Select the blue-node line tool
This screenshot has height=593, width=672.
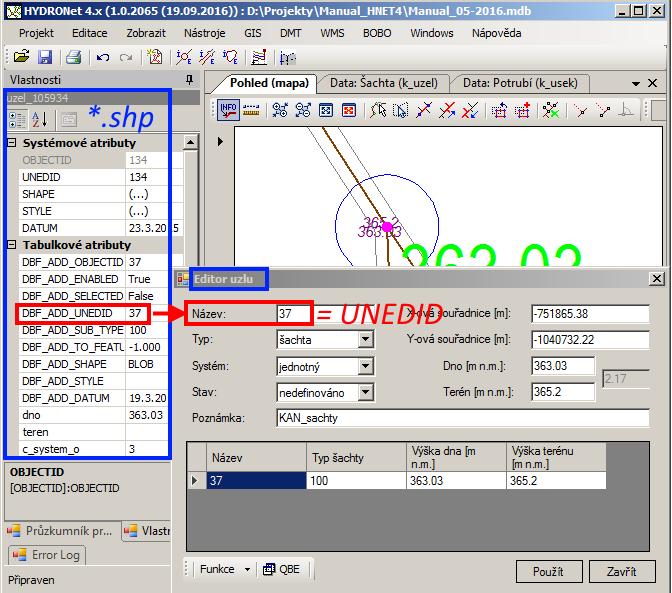(424, 110)
